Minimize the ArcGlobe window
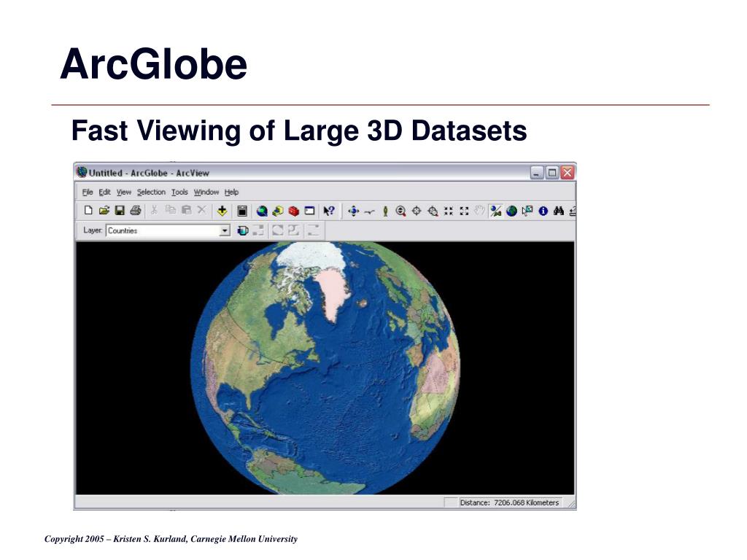The height and width of the screenshot is (560, 747). [537, 173]
